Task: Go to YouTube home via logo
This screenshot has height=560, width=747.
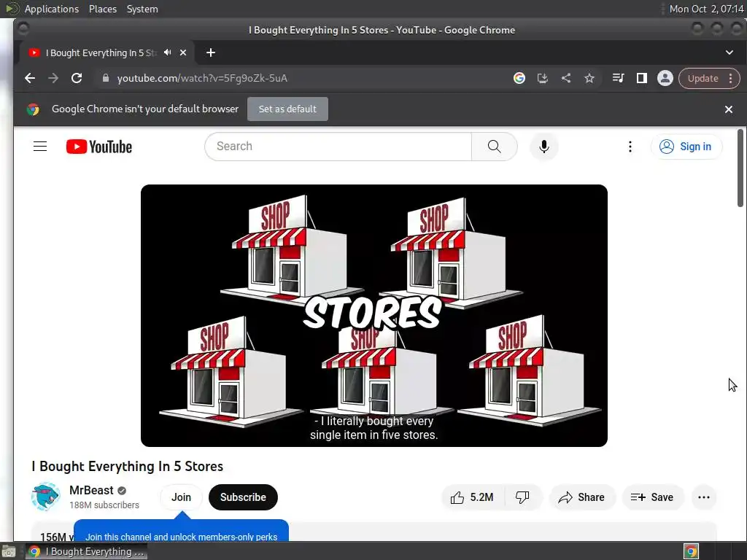Action: point(99,147)
